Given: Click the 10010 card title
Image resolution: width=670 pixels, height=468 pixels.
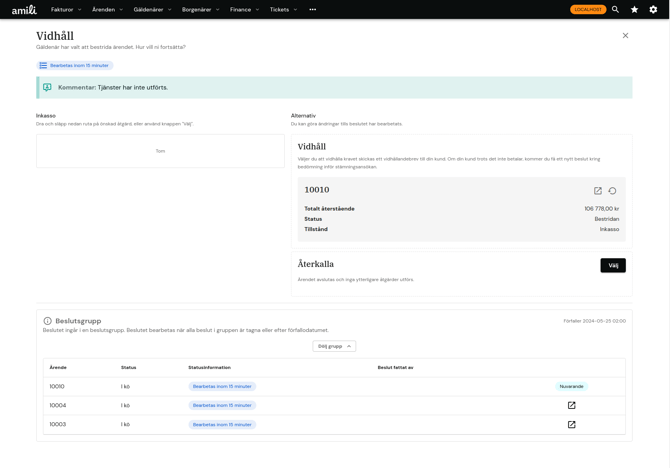Looking at the screenshot, I should click(317, 190).
